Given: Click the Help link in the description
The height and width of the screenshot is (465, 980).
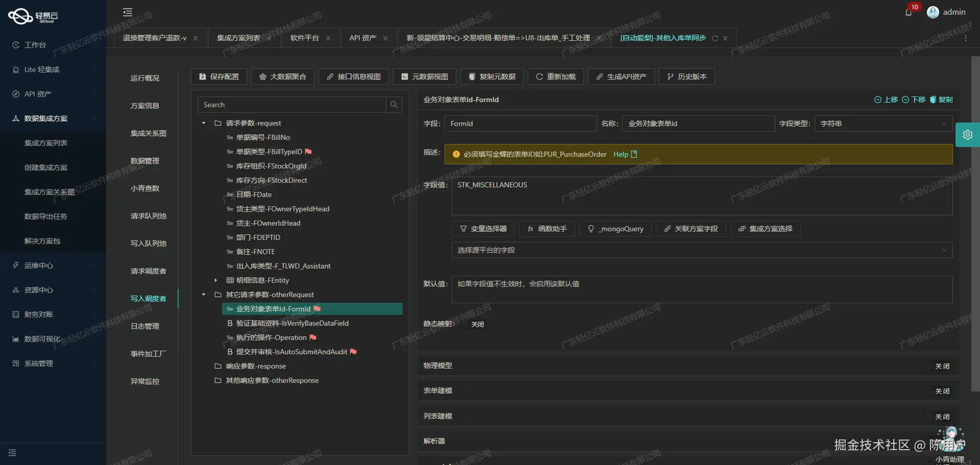Looking at the screenshot, I should pyautogui.click(x=621, y=154).
